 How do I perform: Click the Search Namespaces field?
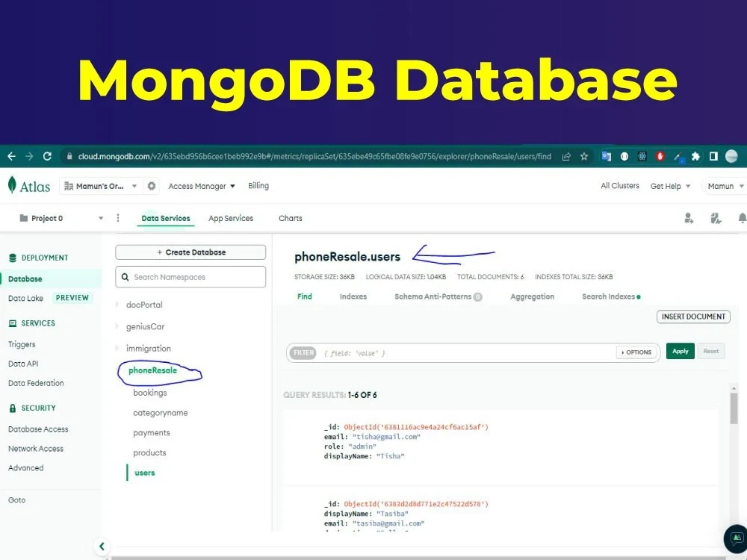190,277
